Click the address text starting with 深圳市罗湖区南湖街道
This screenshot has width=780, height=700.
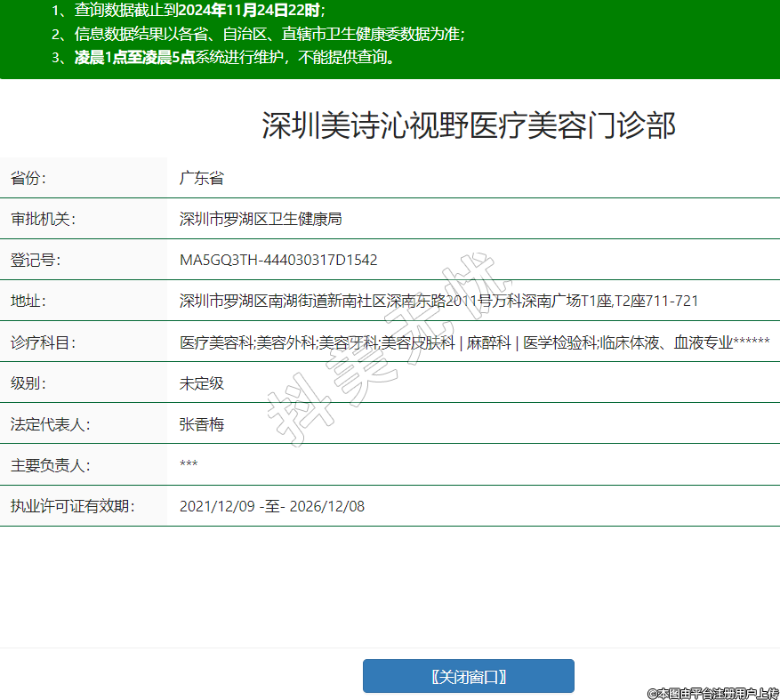click(x=438, y=301)
